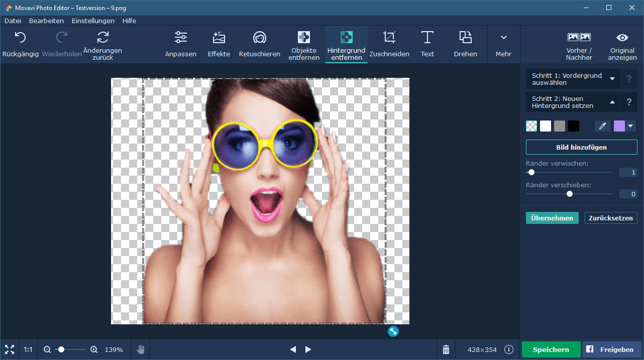Click the Ränder verschieben value field
This screenshot has height=360, width=644.
click(628, 194)
